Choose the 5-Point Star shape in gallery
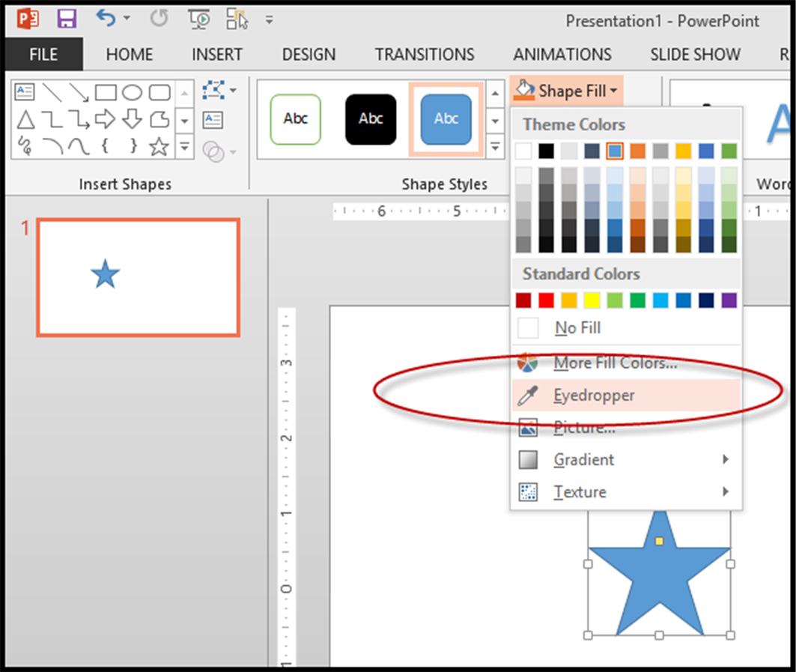Viewport: 796px width, 672px height. (159, 147)
